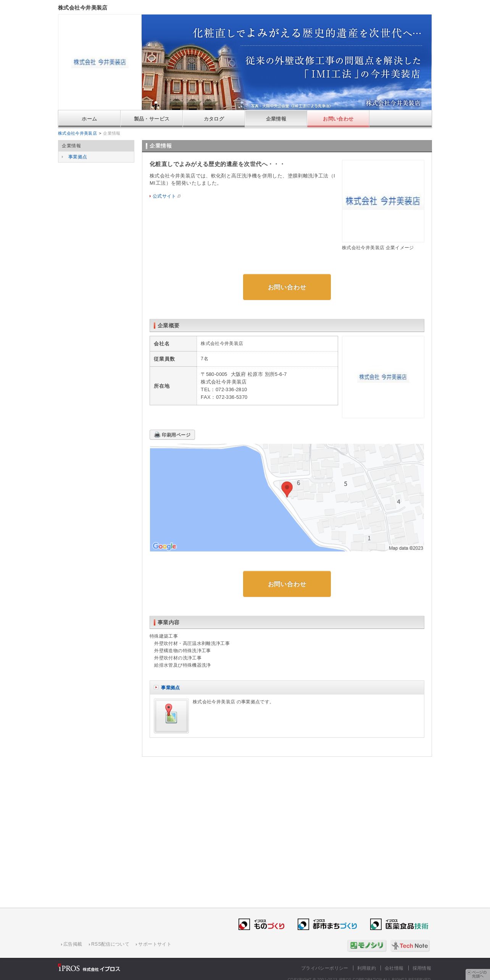490x980 pixels.
Task: Click the 給排水管及び特殊機器洗浄 line
Action: pos(182,665)
